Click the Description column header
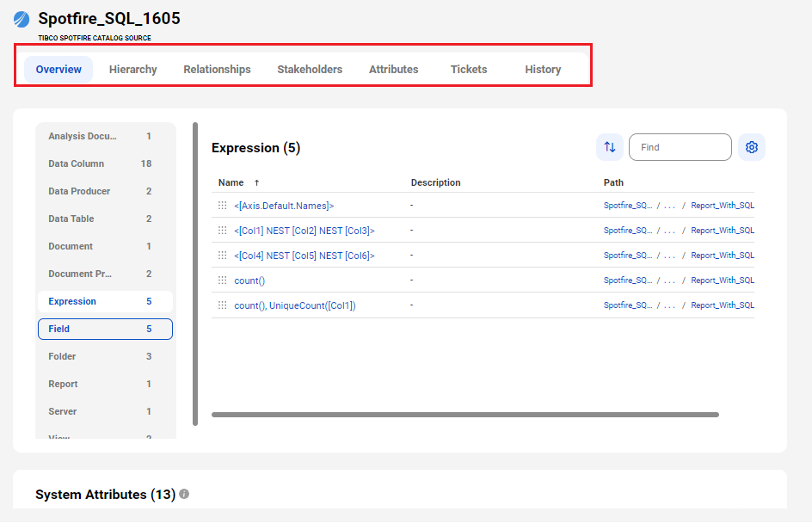The width and height of the screenshot is (812, 530). (x=435, y=182)
